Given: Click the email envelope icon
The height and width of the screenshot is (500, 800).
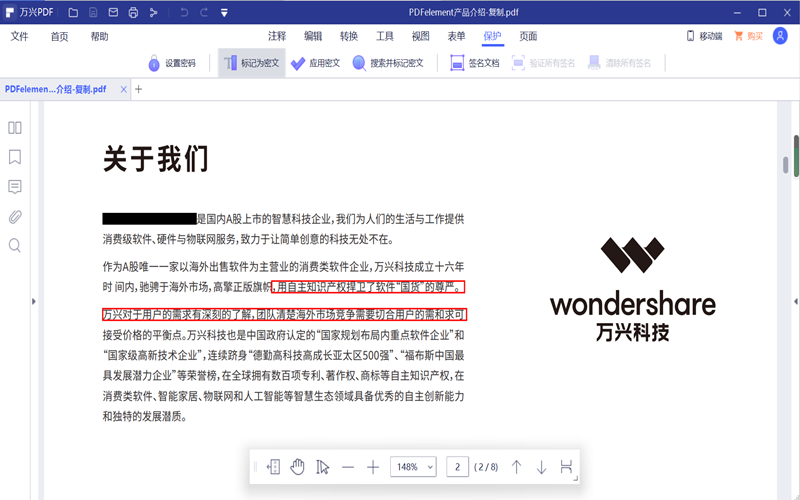Looking at the screenshot, I should [x=111, y=13].
